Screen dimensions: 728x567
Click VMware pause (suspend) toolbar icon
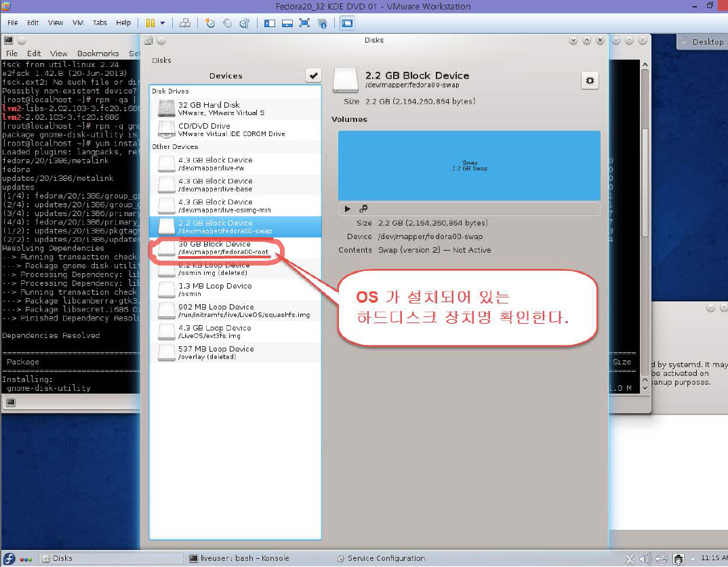pyautogui.click(x=150, y=23)
